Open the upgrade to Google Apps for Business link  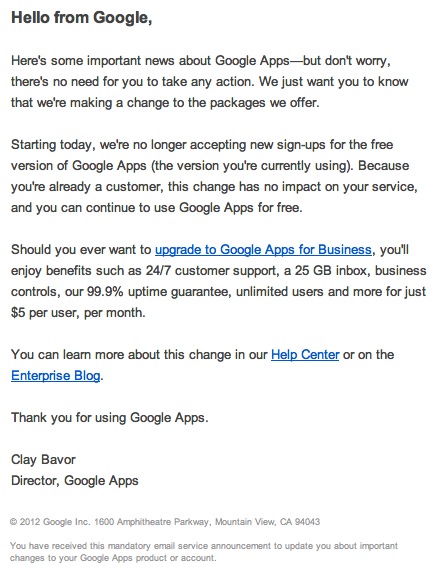coord(263,250)
